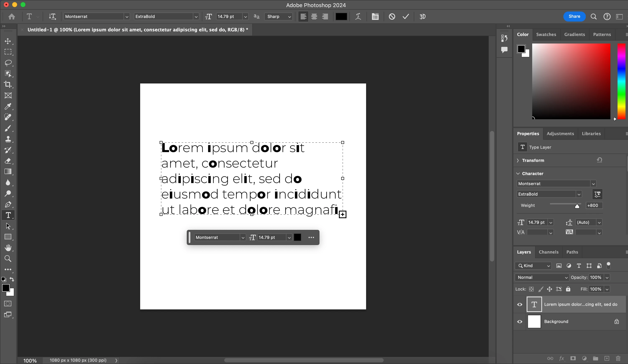Click the font size field in Properties
This screenshot has width=628, height=364.
click(x=536, y=222)
